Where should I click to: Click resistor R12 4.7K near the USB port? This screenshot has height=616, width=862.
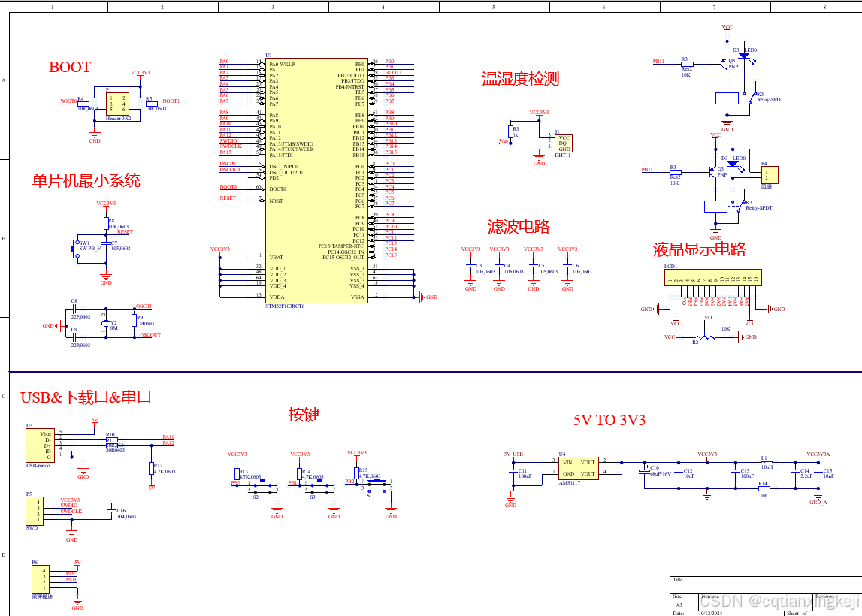[151, 468]
